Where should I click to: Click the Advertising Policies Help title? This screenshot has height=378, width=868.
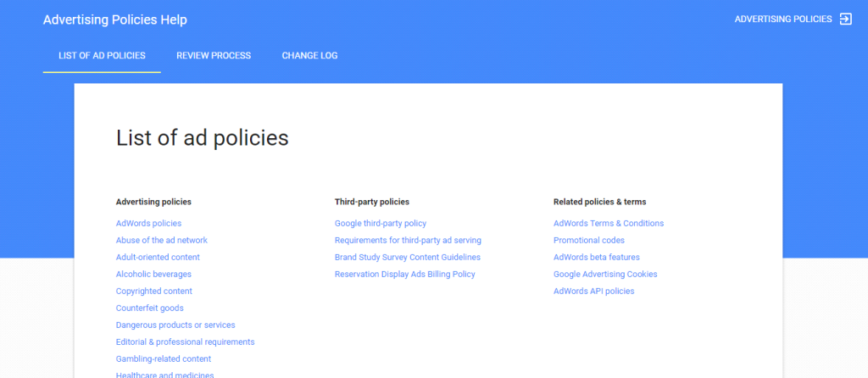(x=115, y=19)
